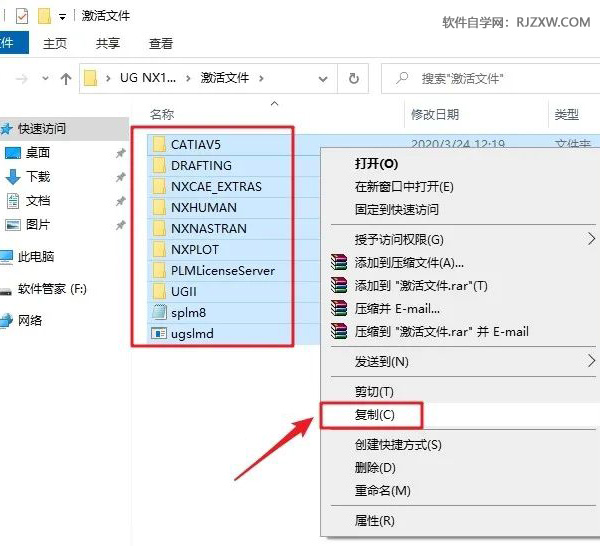
Task: Expand the address bar history dropdown
Action: (x=323, y=79)
